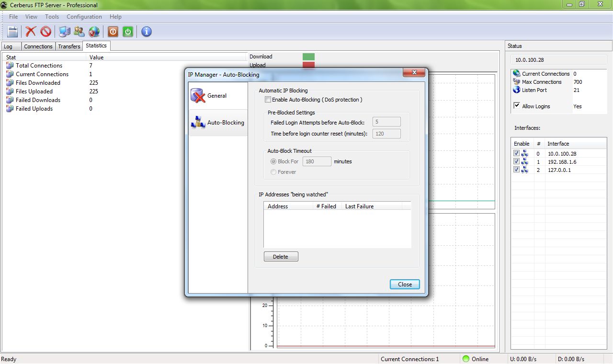The image size is (613, 364).
Task: Click Cerberus app icon in title bar
Action: pyautogui.click(x=4, y=5)
